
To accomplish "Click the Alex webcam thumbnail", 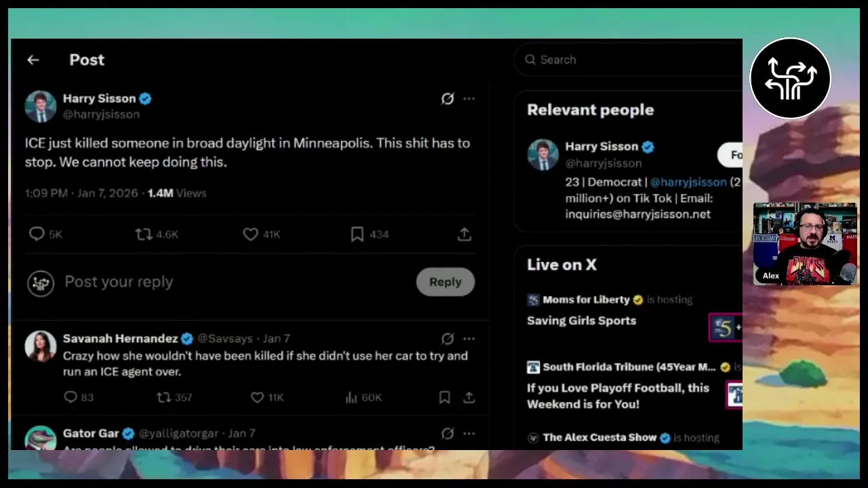I will [x=805, y=243].
